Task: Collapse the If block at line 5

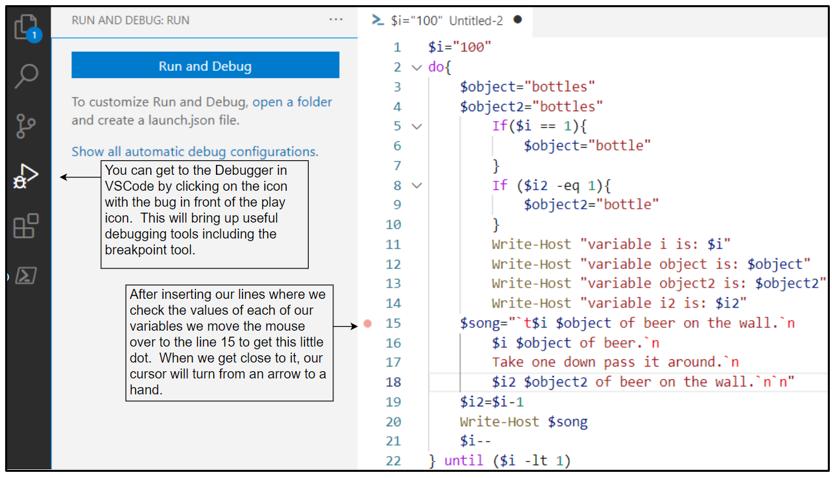Action: [x=417, y=126]
